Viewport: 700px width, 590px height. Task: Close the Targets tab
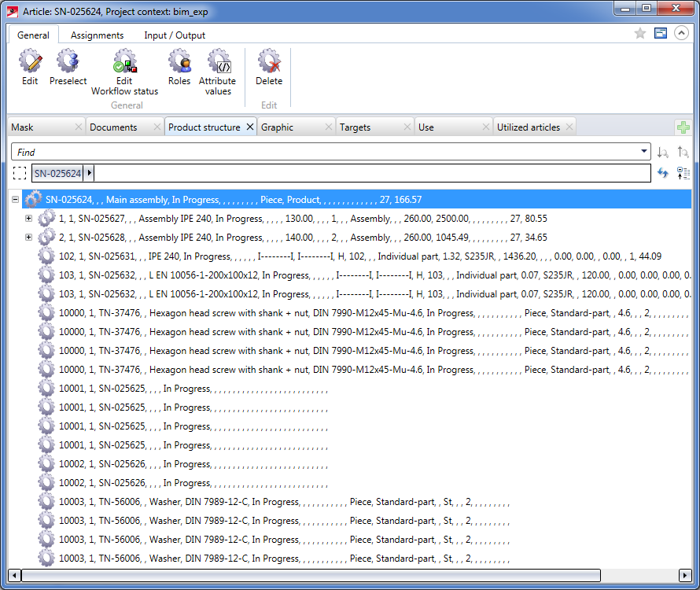click(x=407, y=127)
